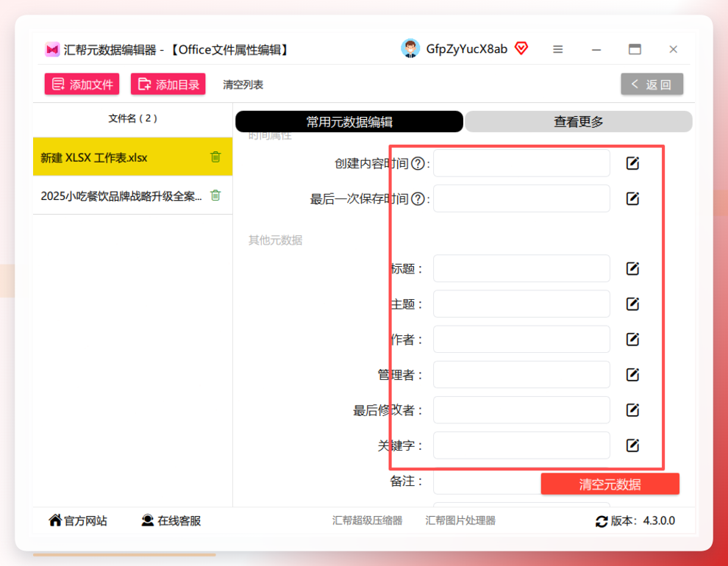The image size is (728, 566).
Task: Click the 关键字 input field
Action: click(x=521, y=445)
